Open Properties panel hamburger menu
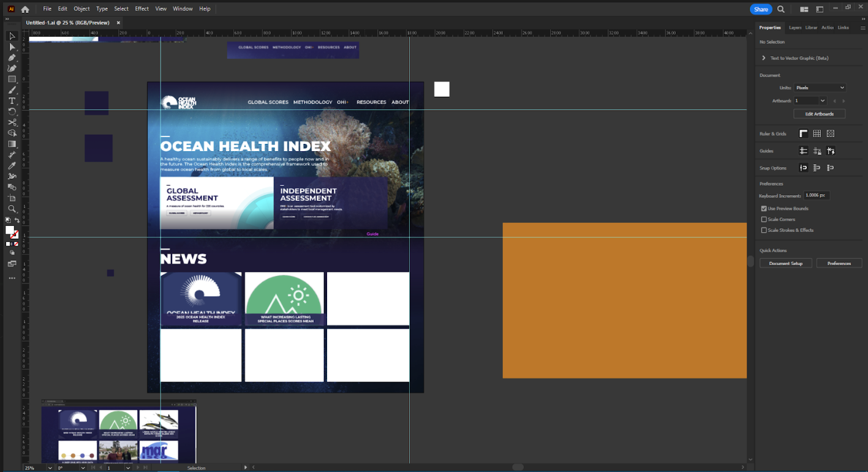 [862, 28]
